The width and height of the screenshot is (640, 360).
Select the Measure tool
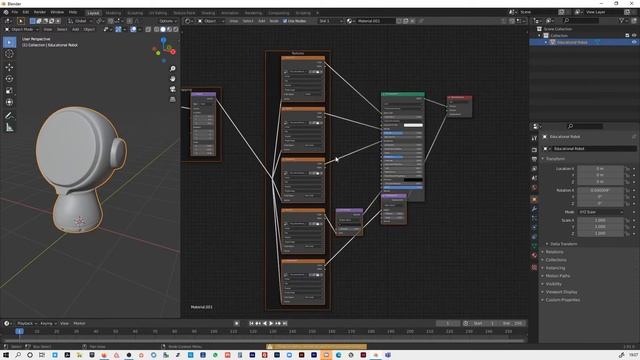click(x=9, y=128)
